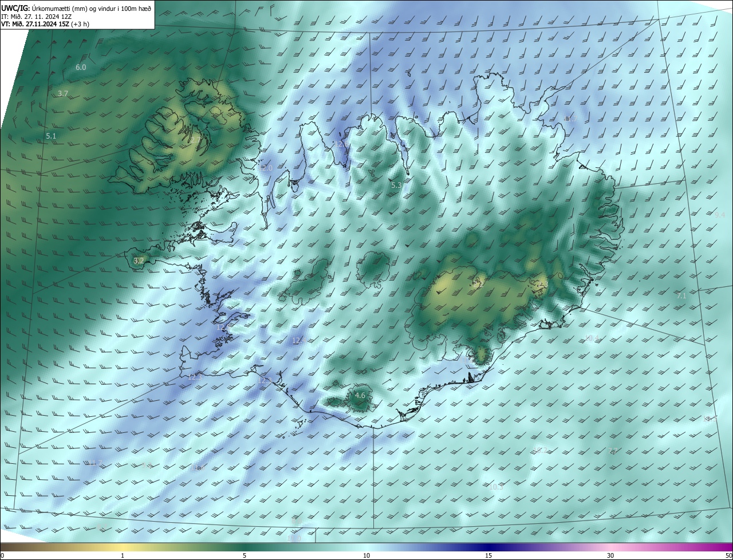The width and height of the screenshot is (733, 560).
Task: Click the map value '12.0'
Action: tap(266, 168)
